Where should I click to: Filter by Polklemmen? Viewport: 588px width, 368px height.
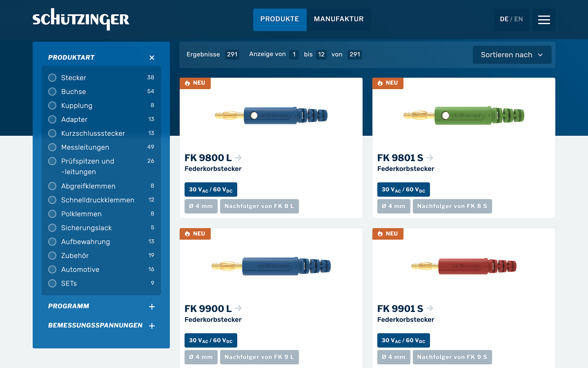coord(52,214)
